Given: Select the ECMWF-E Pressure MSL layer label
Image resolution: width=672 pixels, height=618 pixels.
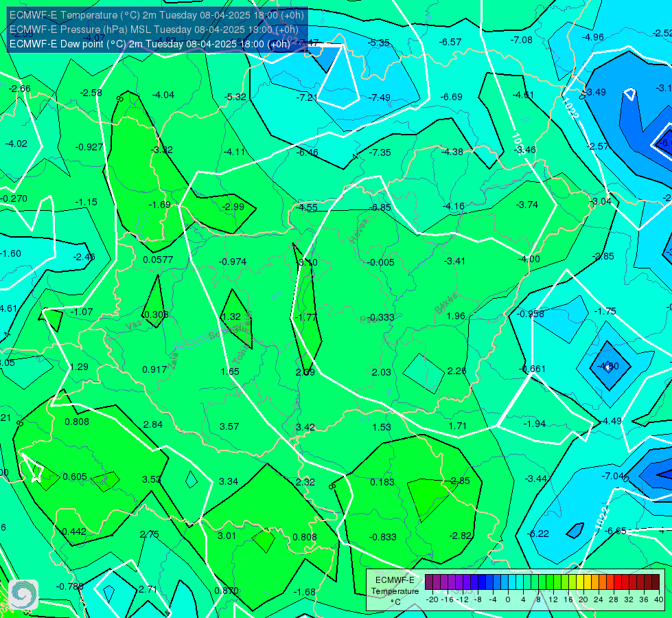Looking at the screenshot, I should [154, 30].
